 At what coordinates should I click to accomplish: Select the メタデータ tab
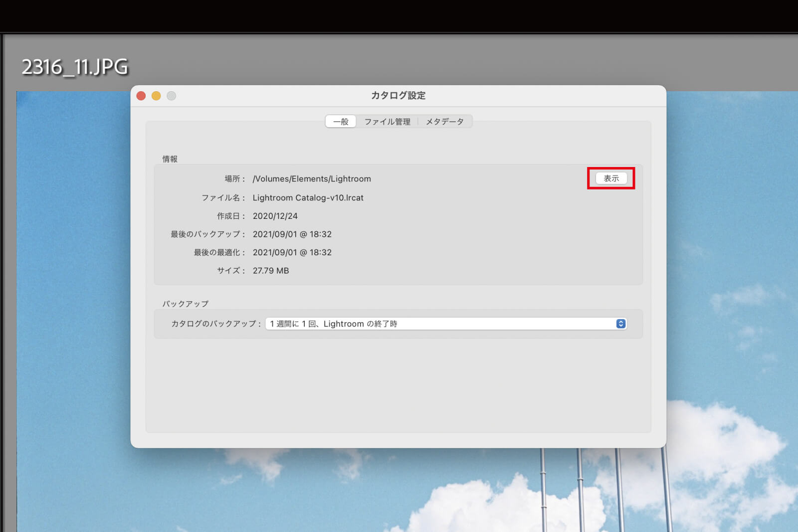pos(445,122)
